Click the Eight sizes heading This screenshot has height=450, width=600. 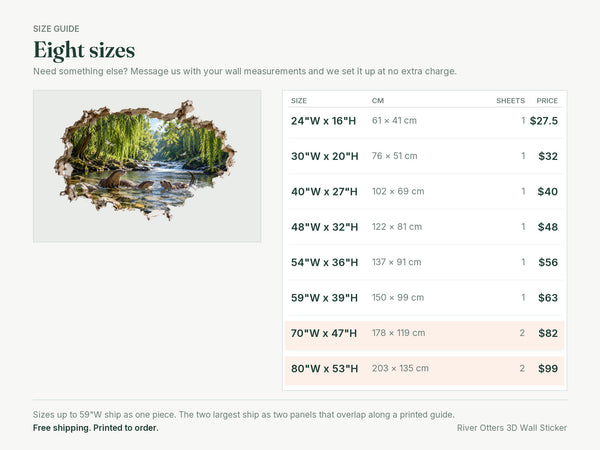(x=84, y=50)
